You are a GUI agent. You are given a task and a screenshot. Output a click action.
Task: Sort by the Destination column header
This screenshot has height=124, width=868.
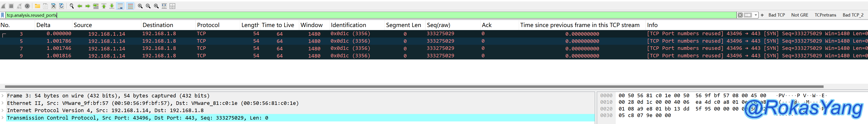tap(158, 25)
